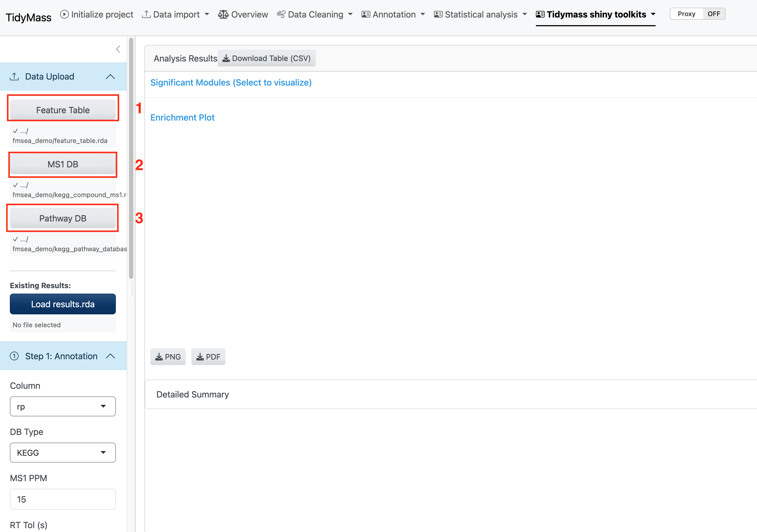Click Download Table (CSV) button

click(266, 59)
